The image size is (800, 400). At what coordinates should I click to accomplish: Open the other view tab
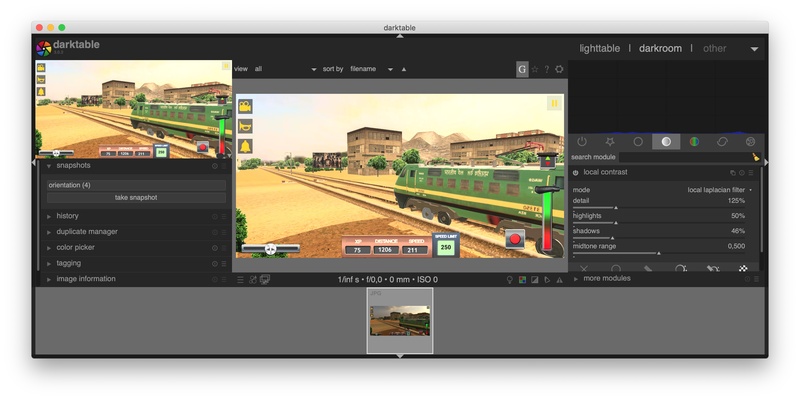[714, 48]
